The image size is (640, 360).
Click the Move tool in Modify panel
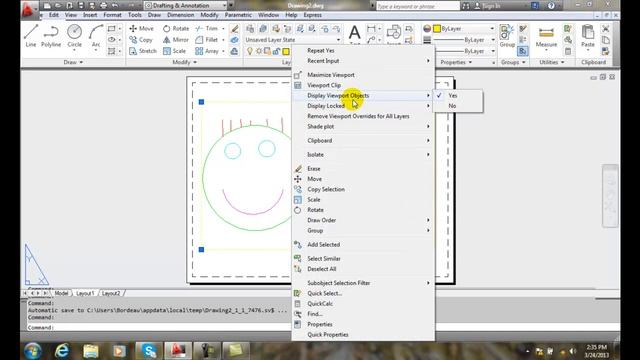point(141,29)
